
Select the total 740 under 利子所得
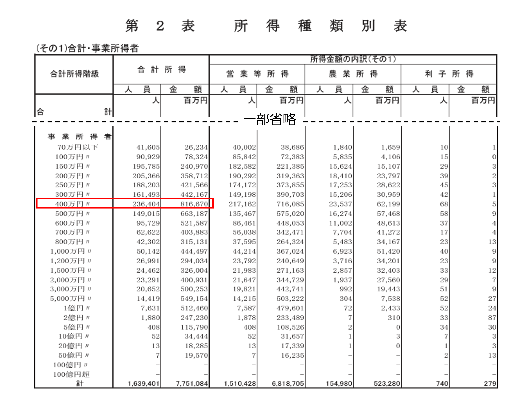point(443,384)
